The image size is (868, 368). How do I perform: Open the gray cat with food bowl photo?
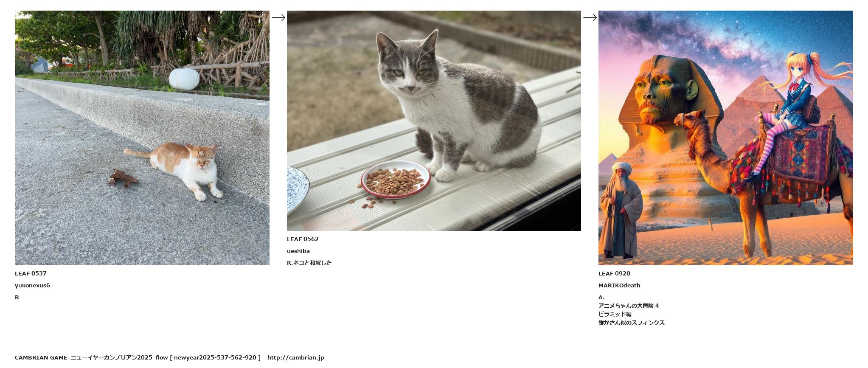pos(434,121)
